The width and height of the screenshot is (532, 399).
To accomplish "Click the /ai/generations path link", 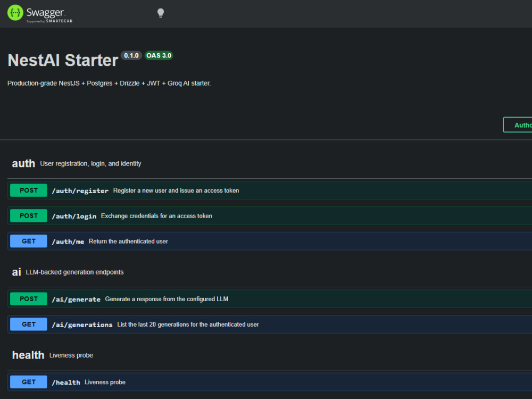I will 82,325.
